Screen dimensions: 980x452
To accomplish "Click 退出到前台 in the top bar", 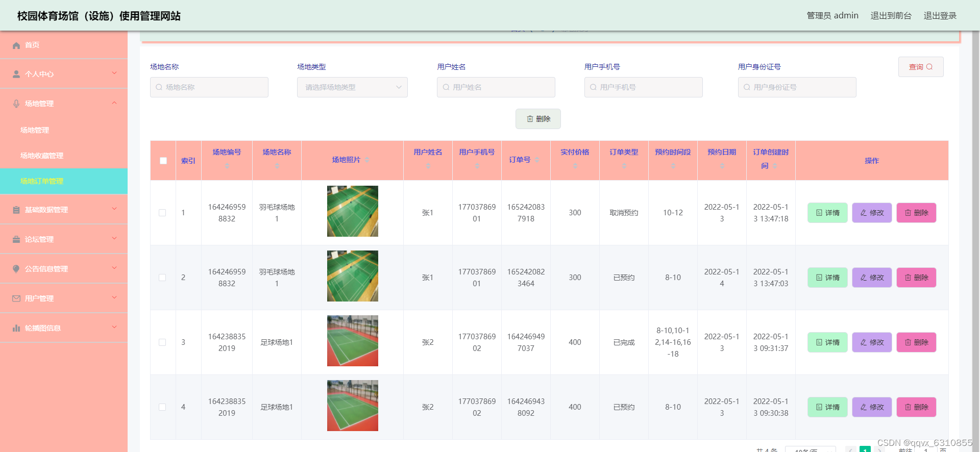I will pyautogui.click(x=891, y=16).
